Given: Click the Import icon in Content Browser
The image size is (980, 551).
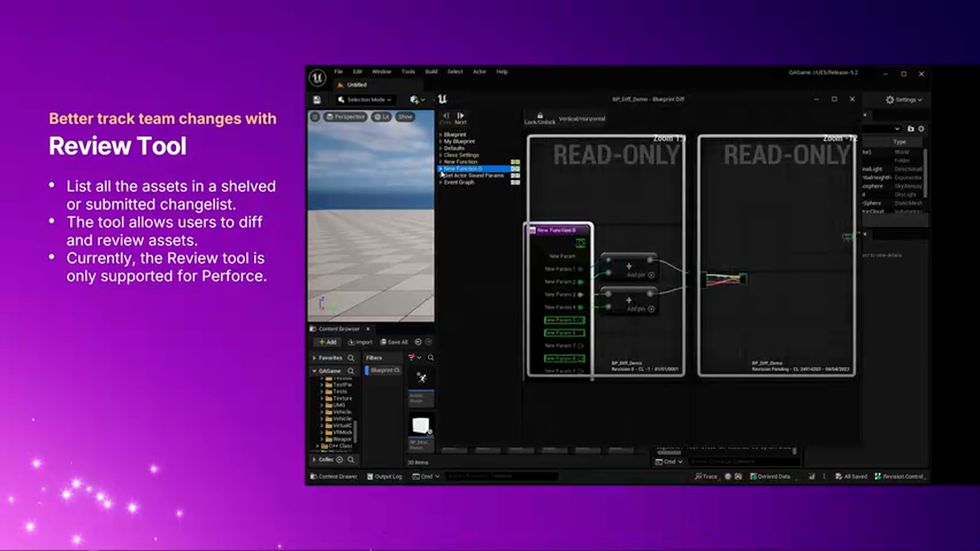Looking at the screenshot, I should point(360,342).
